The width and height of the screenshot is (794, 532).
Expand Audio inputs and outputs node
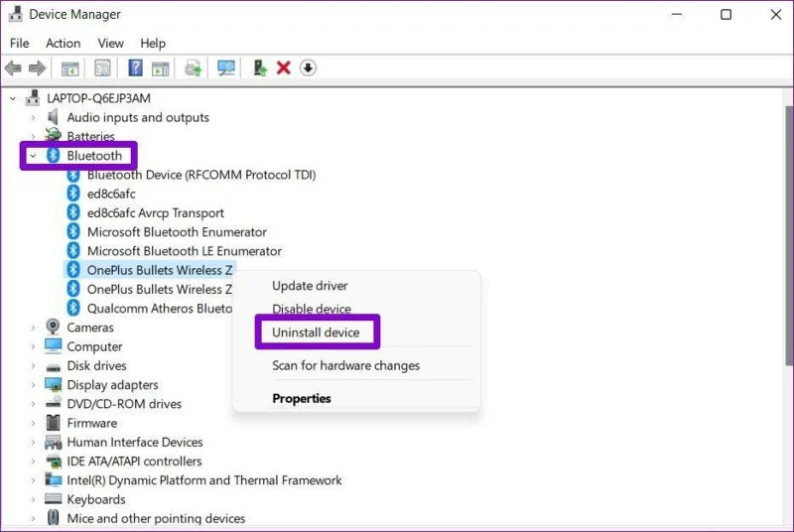point(33,117)
